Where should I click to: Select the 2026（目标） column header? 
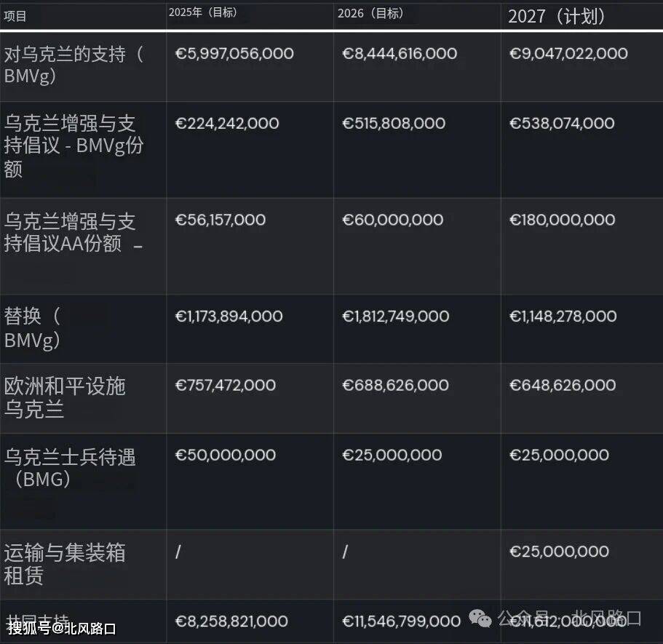pos(370,13)
